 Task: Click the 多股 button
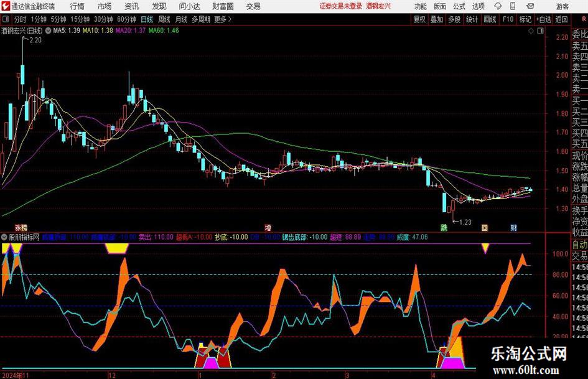(x=454, y=19)
